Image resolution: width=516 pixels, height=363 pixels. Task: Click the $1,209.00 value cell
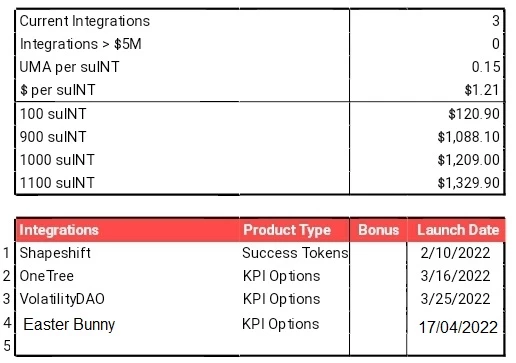coord(427,160)
